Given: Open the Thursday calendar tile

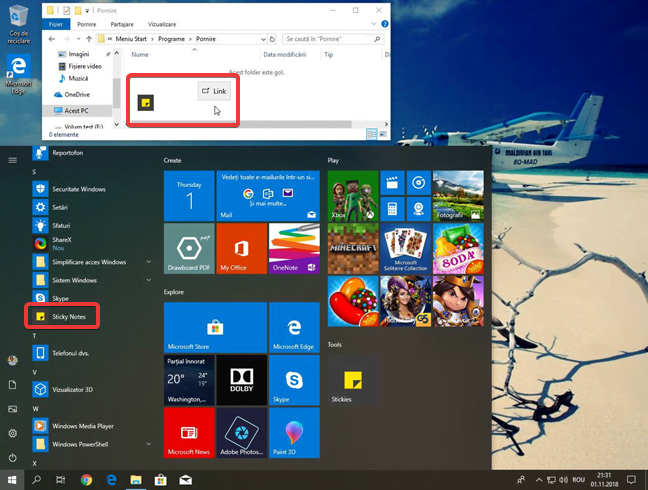Looking at the screenshot, I should coord(189,196).
